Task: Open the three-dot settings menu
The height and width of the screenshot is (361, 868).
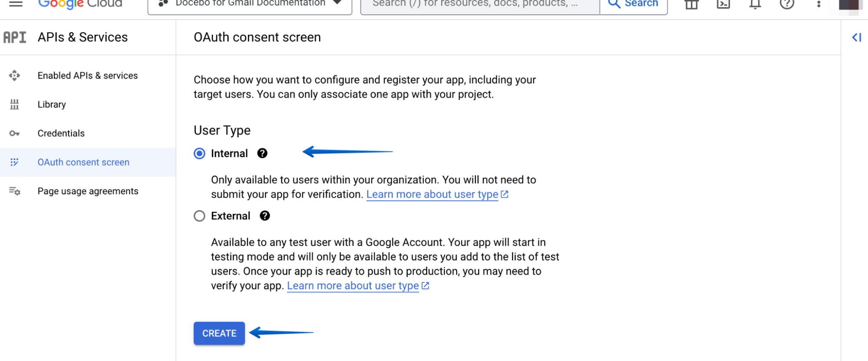Action: 818,4
